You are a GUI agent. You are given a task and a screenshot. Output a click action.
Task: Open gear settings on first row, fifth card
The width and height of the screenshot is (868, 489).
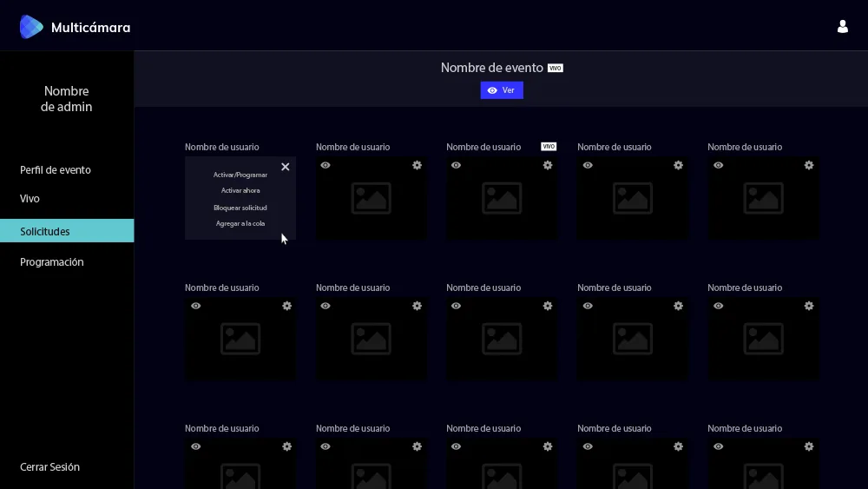tap(809, 165)
